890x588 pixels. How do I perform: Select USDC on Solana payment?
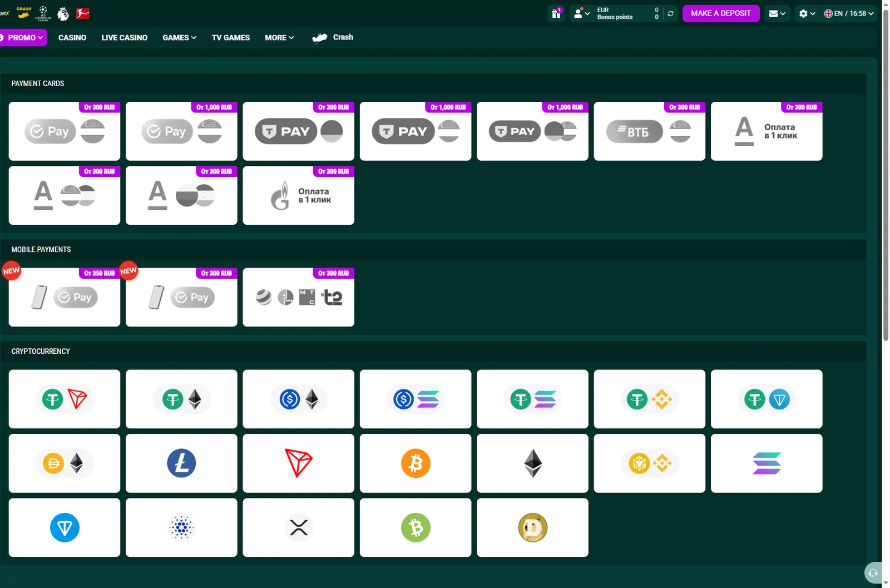[x=416, y=399]
